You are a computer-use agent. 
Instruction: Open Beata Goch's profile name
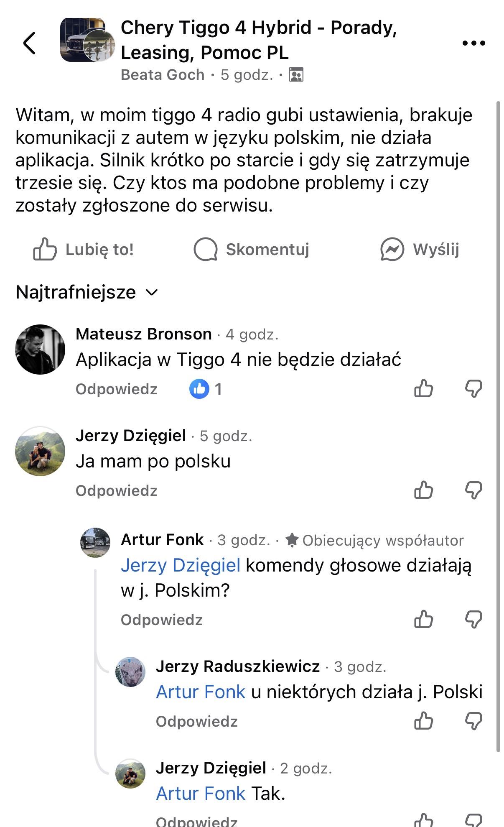click(x=163, y=75)
